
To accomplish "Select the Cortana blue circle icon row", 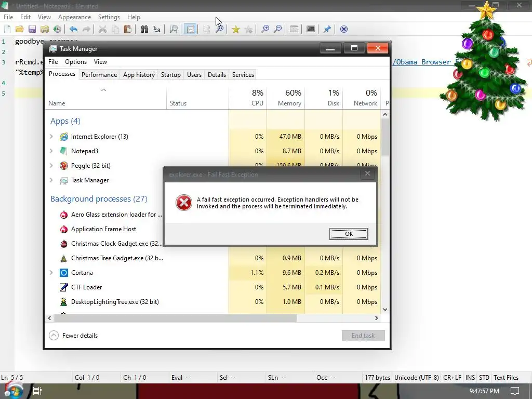I will pyautogui.click(x=64, y=272).
